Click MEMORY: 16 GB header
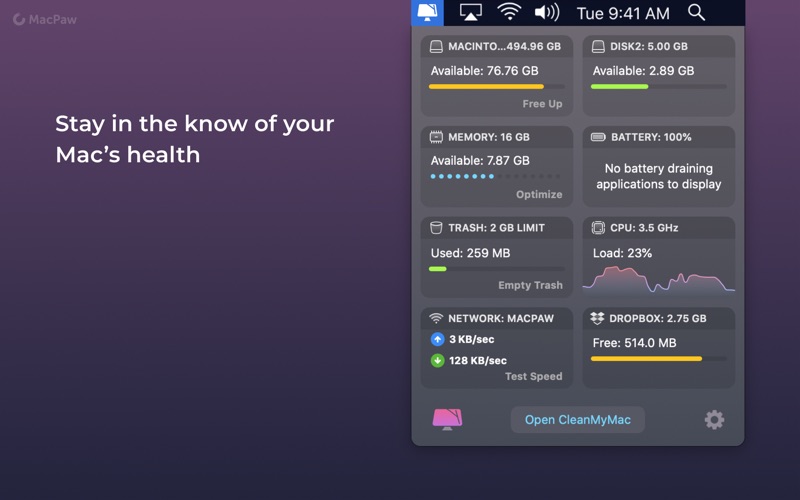 click(497, 137)
